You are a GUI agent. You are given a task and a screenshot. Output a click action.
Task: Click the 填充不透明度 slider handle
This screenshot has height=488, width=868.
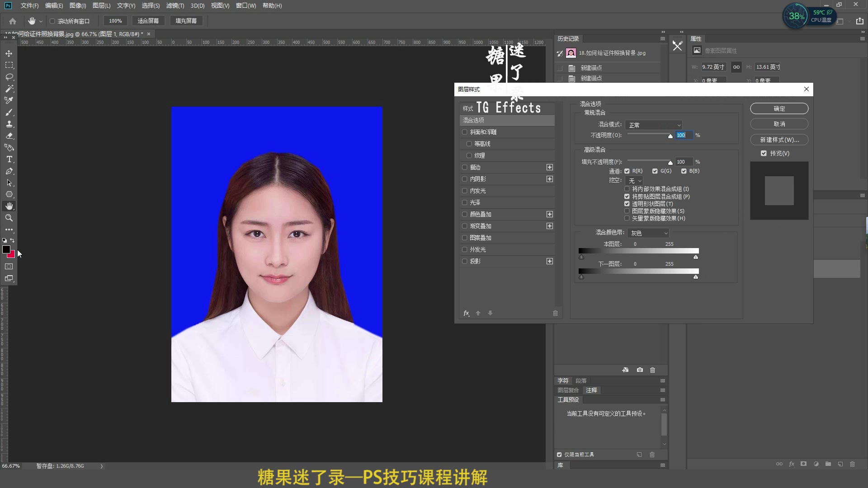670,163
